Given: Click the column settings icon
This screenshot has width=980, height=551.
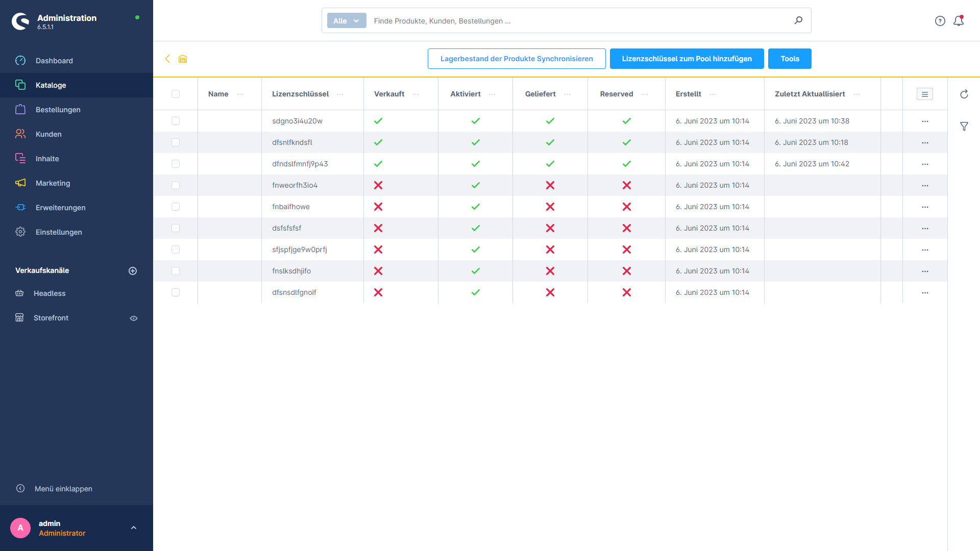Looking at the screenshot, I should (925, 94).
